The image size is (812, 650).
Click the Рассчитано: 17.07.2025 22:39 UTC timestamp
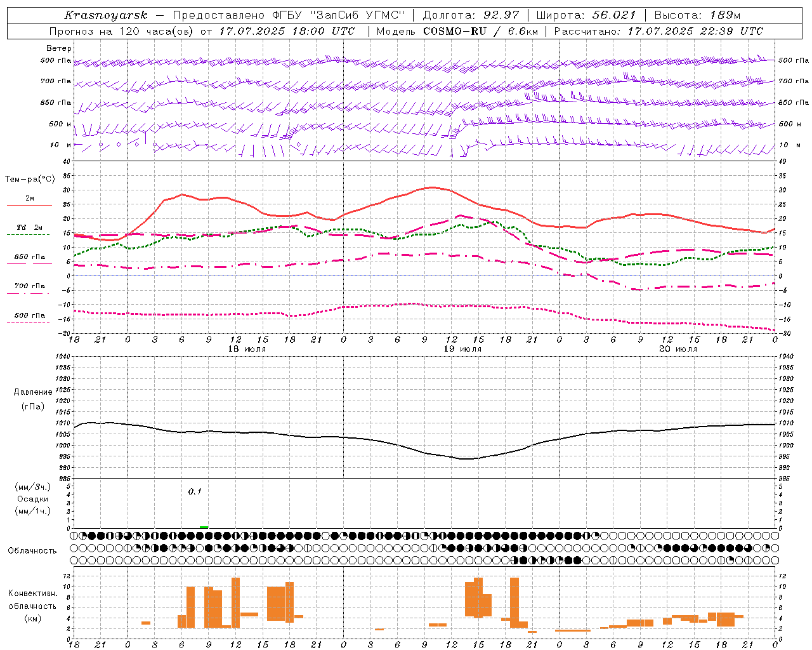[x=658, y=31]
